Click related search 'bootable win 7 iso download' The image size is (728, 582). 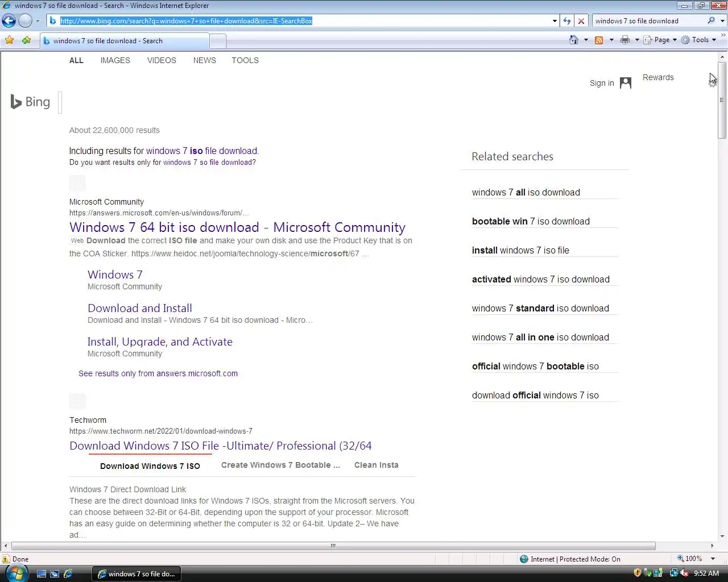point(531,221)
